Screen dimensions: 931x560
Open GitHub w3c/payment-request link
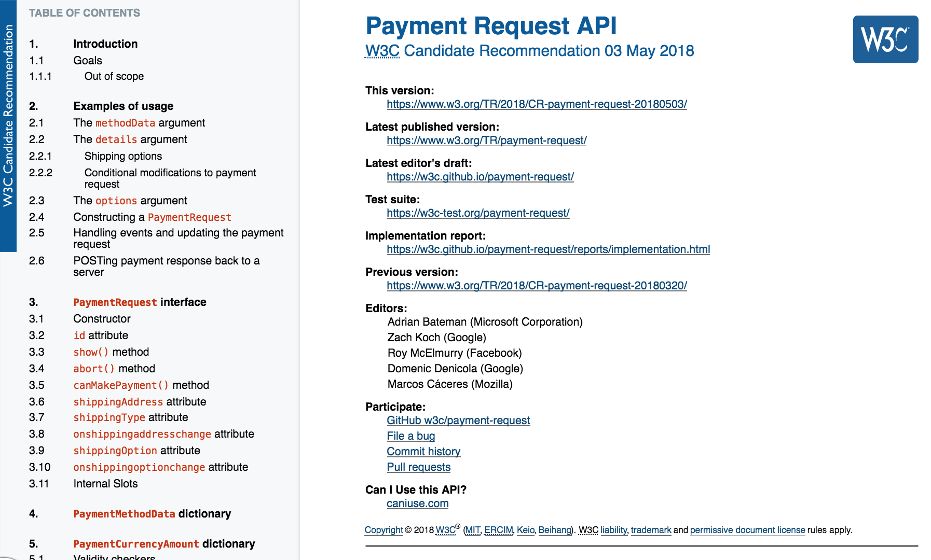pyautogui.click(x=458, y=421)
